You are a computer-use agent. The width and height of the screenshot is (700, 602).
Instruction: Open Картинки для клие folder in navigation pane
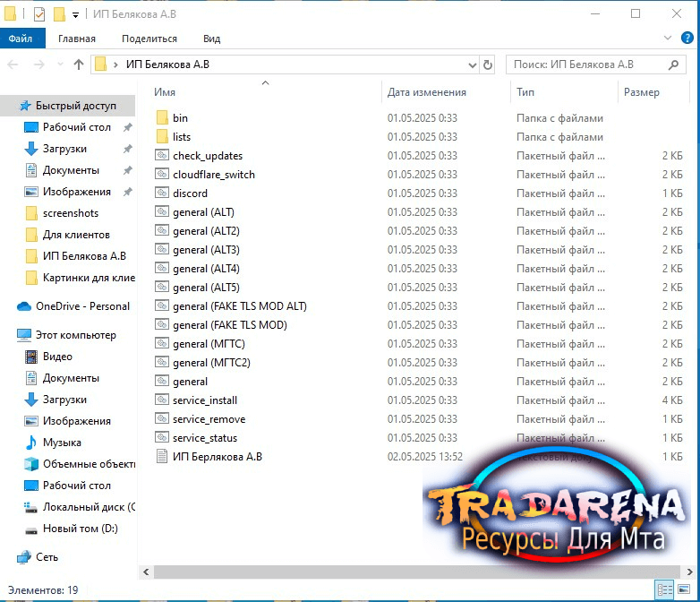[89, 278]
